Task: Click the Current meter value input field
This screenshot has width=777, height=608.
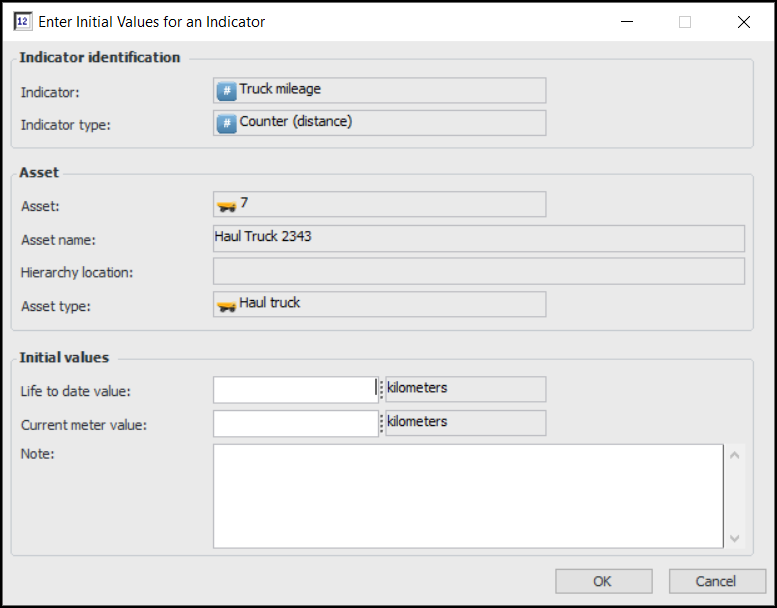Action: [295, 423]
